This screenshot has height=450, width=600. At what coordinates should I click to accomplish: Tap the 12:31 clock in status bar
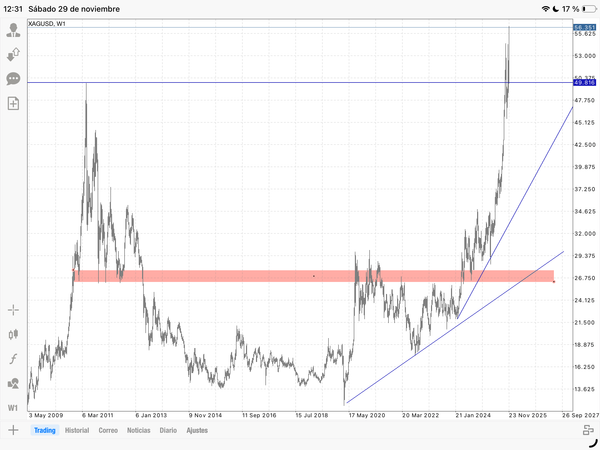click(13, 9)
